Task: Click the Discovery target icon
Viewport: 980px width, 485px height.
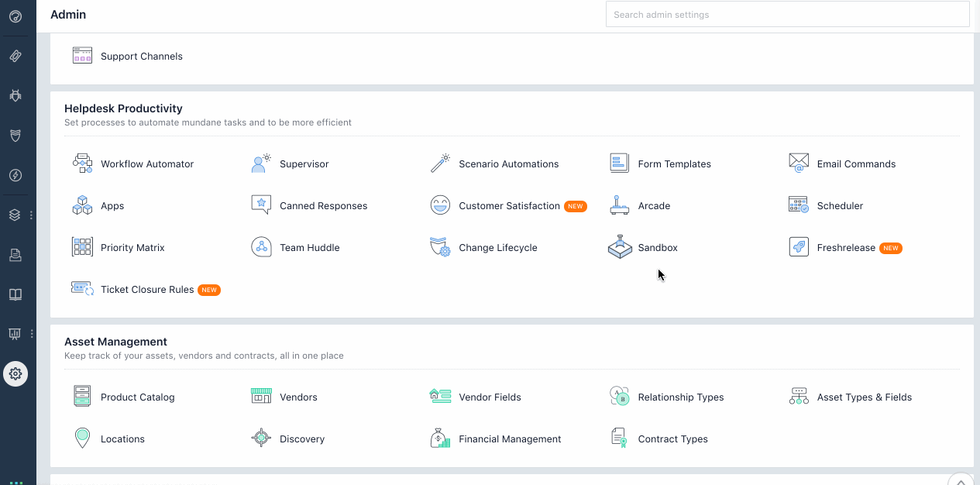Action: point(261,439)
